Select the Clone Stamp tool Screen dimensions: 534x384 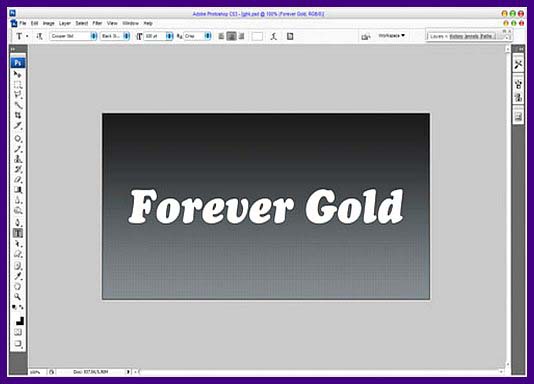(x=17, y=159)
